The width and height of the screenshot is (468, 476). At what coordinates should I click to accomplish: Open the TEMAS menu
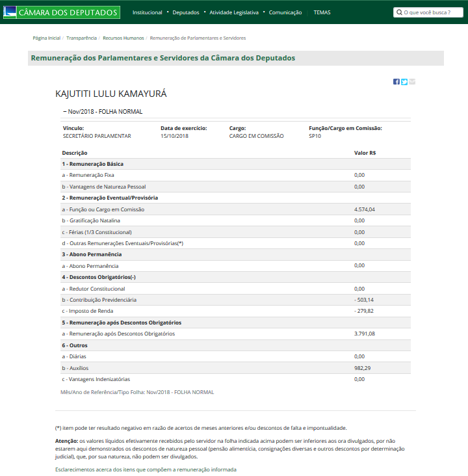coord(321,12)
